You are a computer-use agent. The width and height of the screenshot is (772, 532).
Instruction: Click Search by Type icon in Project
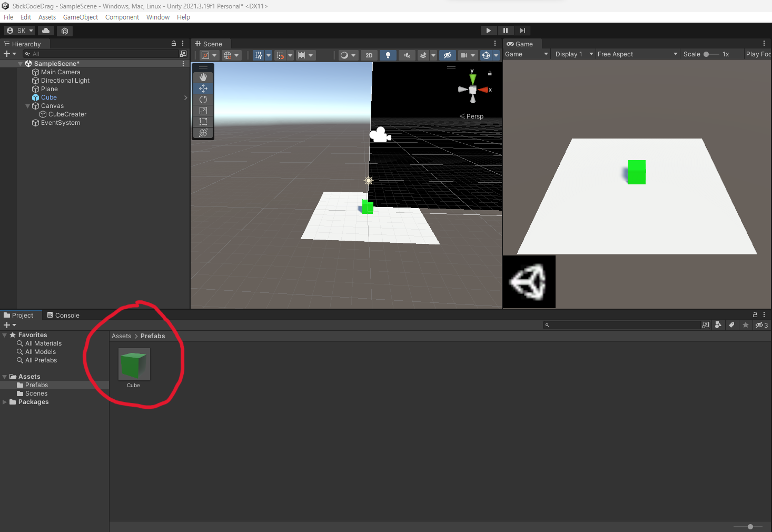click(718, 325)
